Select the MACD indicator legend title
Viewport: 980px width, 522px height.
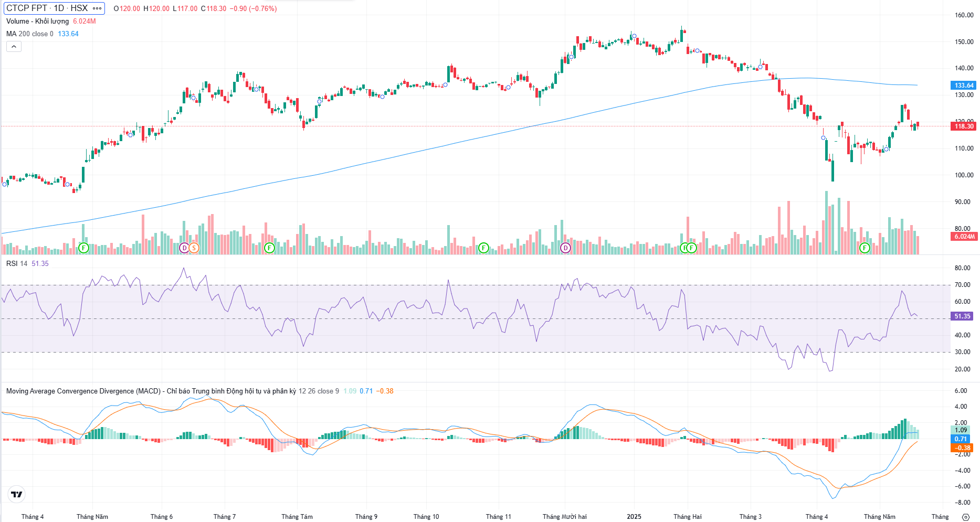pos(151,391)
